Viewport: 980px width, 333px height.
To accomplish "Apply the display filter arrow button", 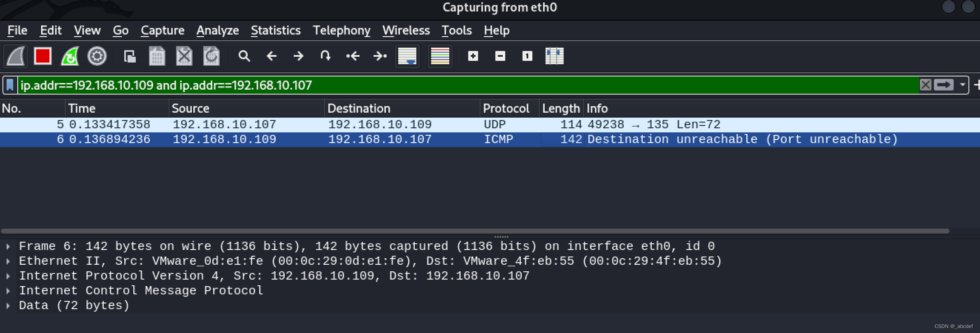I will click(944, 85).
